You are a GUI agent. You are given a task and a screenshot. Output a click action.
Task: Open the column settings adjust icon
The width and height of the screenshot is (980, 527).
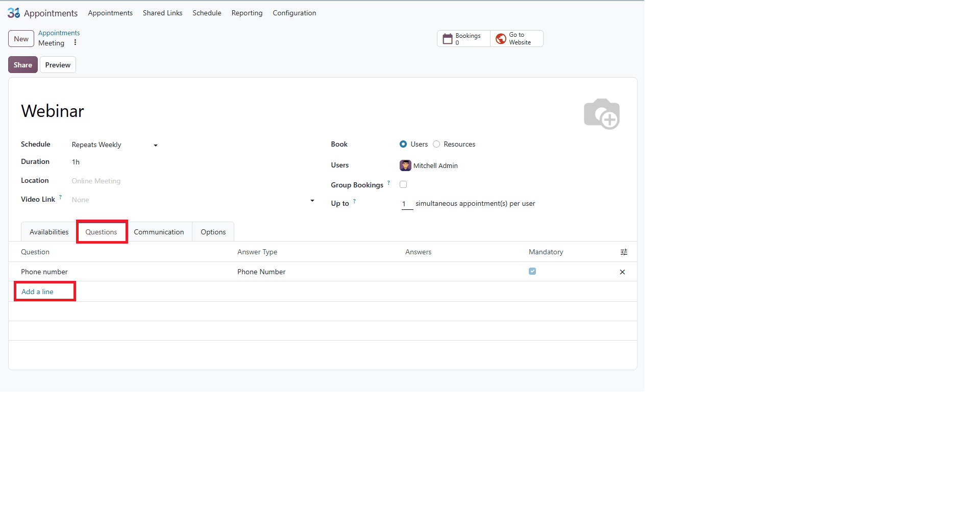pyautogui.click(x=624, y=252)
